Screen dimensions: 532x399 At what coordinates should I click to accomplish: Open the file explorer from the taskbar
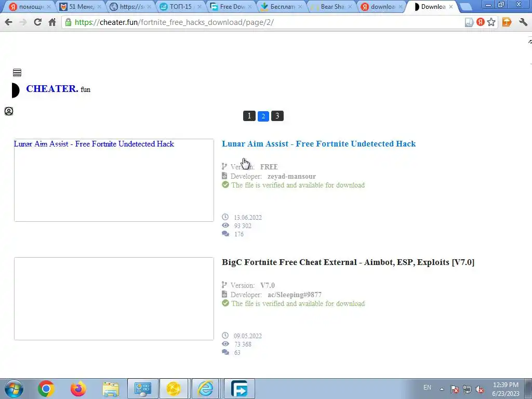coord(111,389)
